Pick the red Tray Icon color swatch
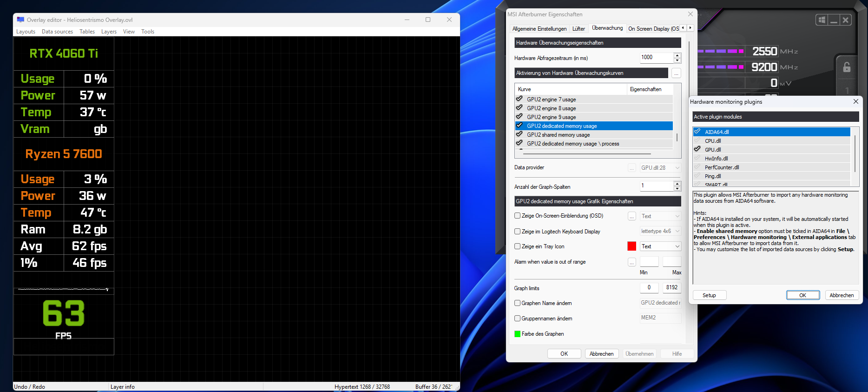868x392 pixels. (x=632, y=246)
